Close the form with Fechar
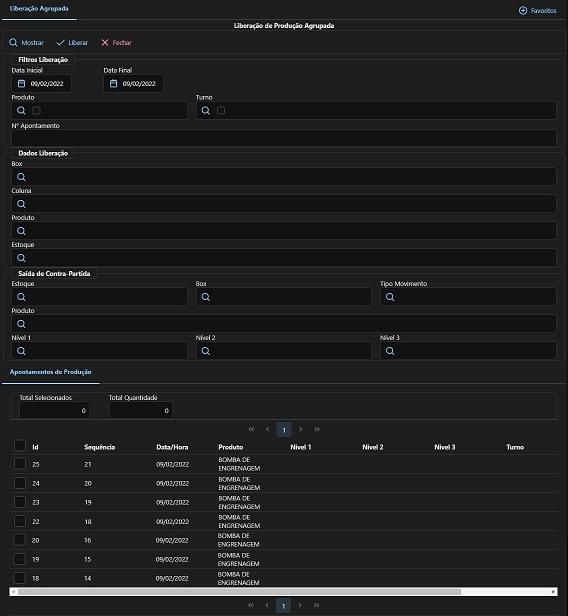Screen dimensions: 568x616 click(x=116, y=42)
